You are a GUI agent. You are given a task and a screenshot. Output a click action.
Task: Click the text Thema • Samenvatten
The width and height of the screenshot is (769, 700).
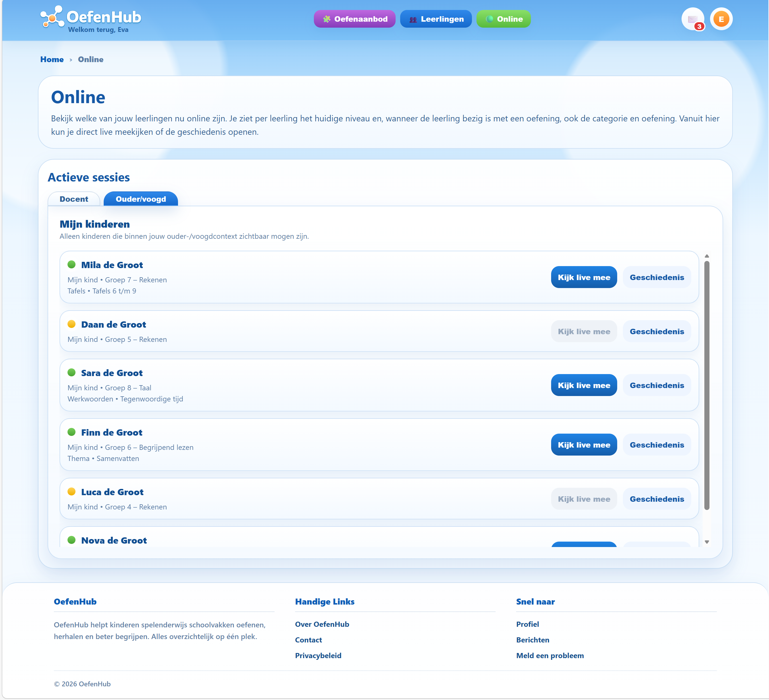coord(103,458)
